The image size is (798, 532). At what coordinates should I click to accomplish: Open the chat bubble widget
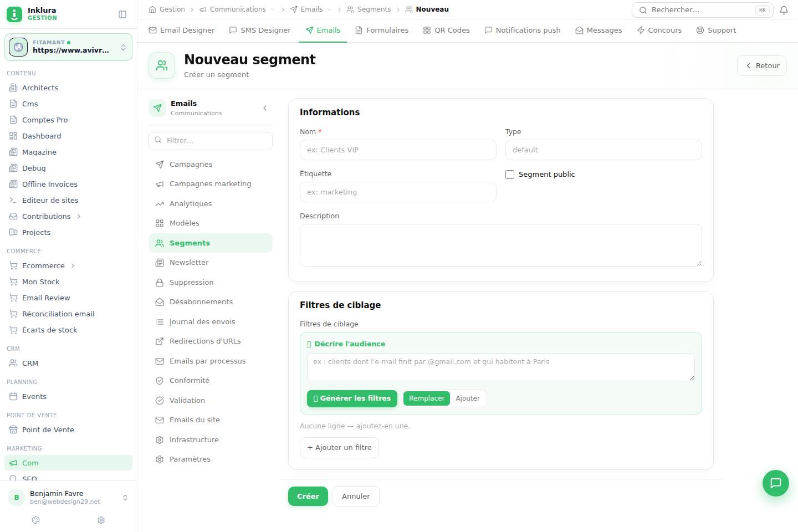pyautogui.click(x=775, y=483)
